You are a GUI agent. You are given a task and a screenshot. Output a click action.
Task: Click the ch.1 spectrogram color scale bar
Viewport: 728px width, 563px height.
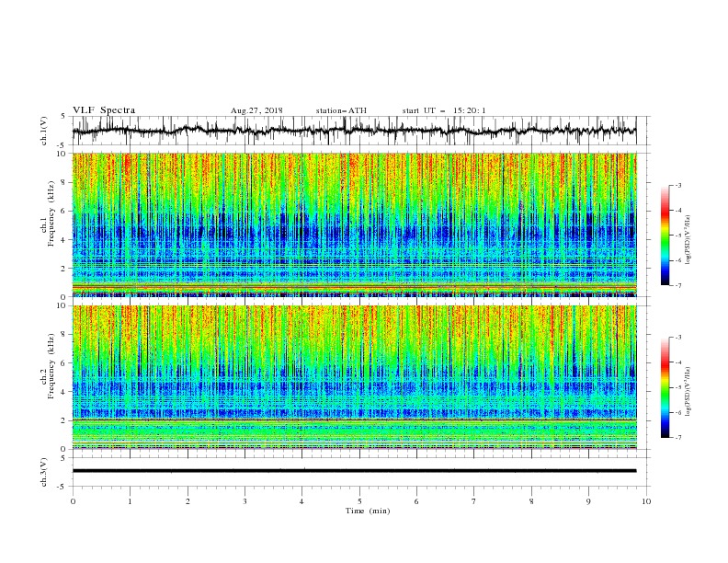(665, 236)
